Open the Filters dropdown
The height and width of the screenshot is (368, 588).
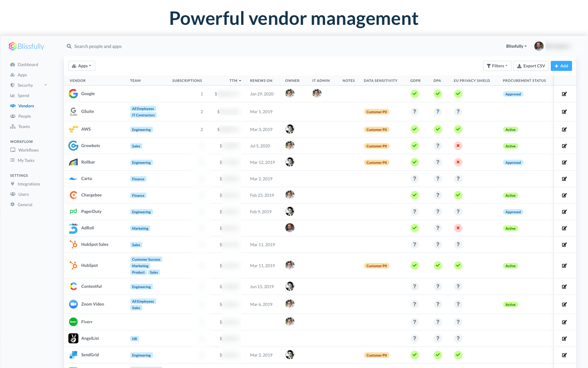point(497,66)
